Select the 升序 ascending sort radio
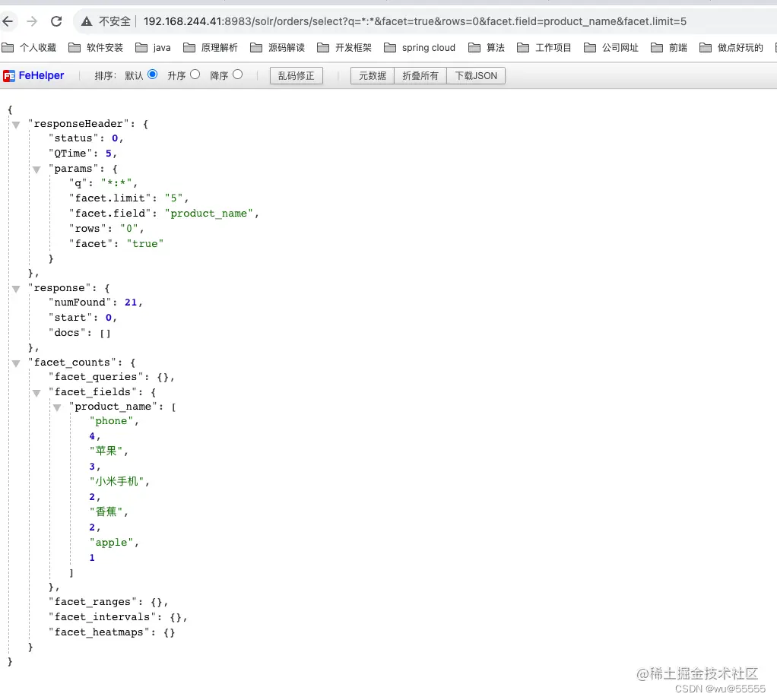Screen dimensions: 777x700 [195, 74]
